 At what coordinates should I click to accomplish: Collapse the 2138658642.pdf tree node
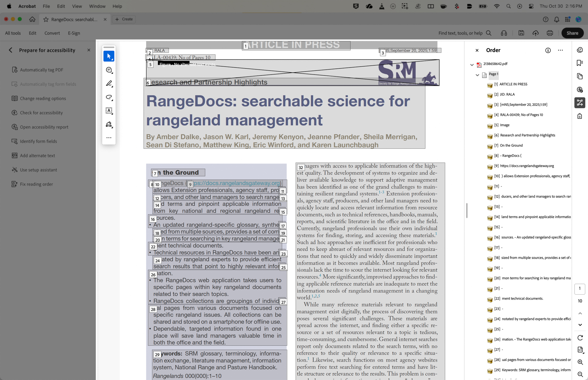pos(472,65)
